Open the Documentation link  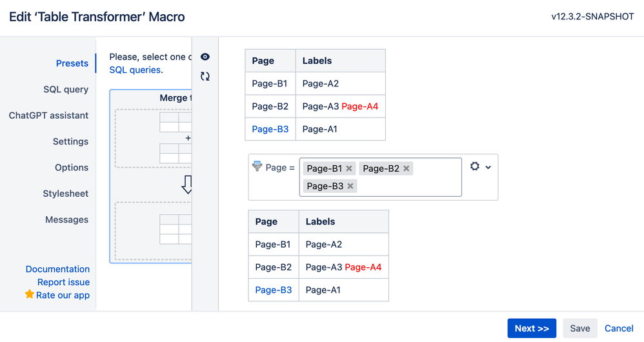coord(57,269)
